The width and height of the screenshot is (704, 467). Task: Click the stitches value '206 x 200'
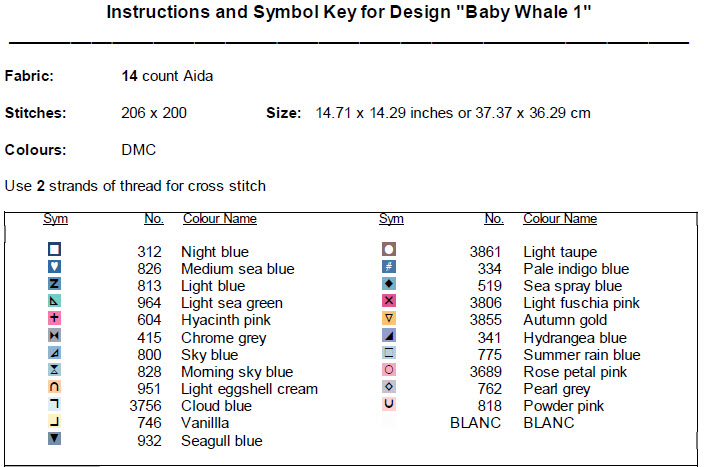(x=154, y=113)
